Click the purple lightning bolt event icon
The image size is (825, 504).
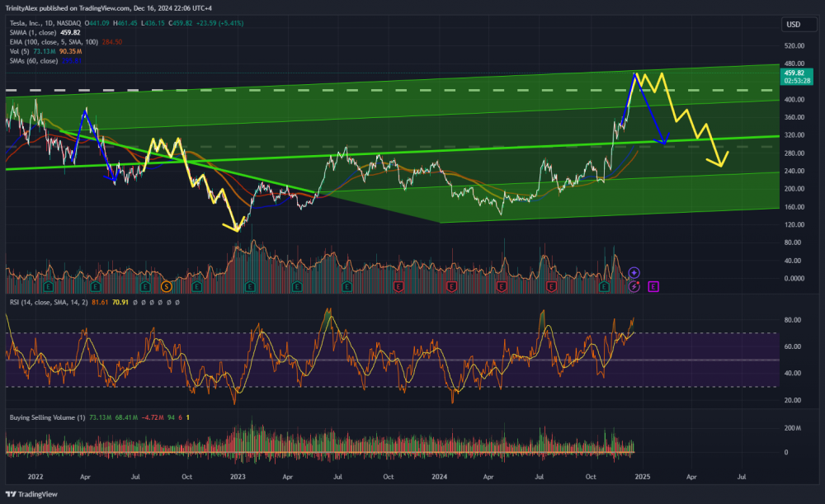[x=634, y=286]
